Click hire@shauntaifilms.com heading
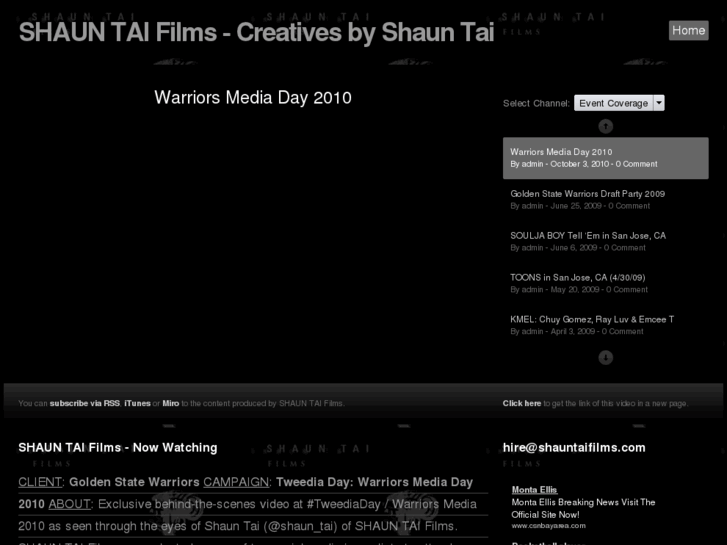 click(574, 448)
